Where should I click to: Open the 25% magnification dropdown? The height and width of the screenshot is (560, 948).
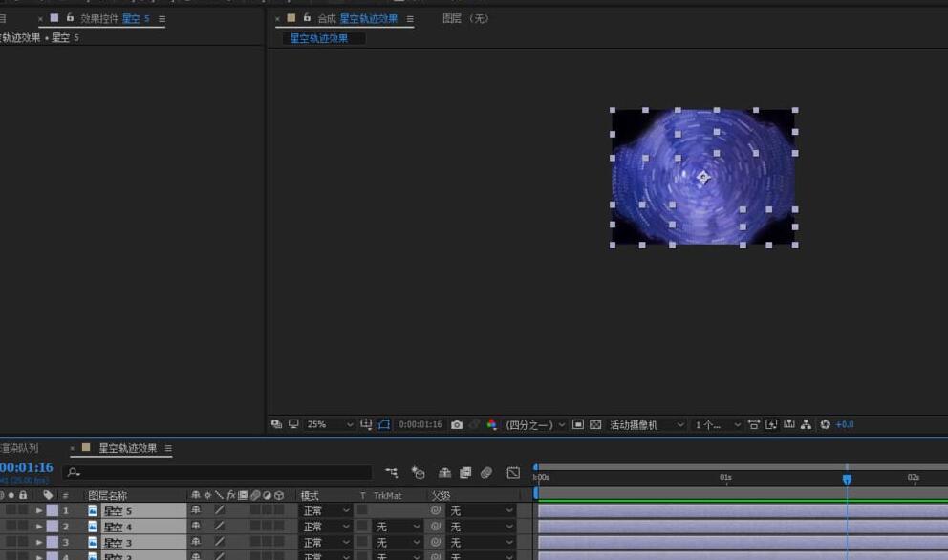point(330,424)
